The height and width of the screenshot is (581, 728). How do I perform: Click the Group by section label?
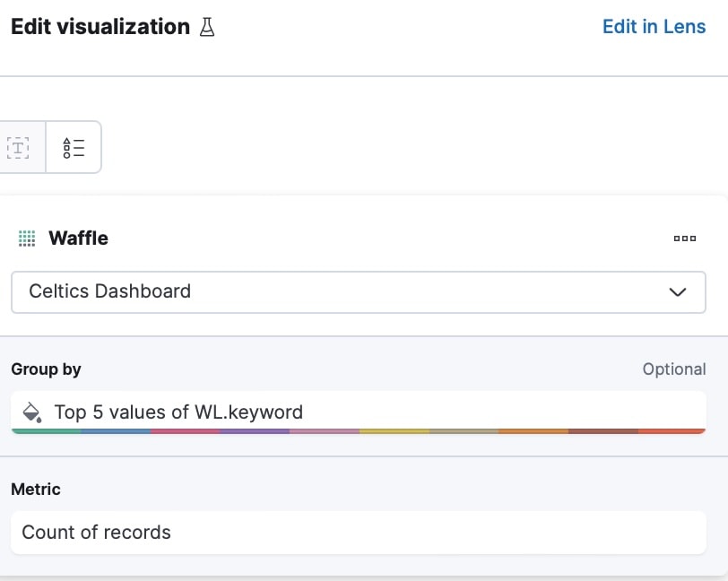click(46, 369)
